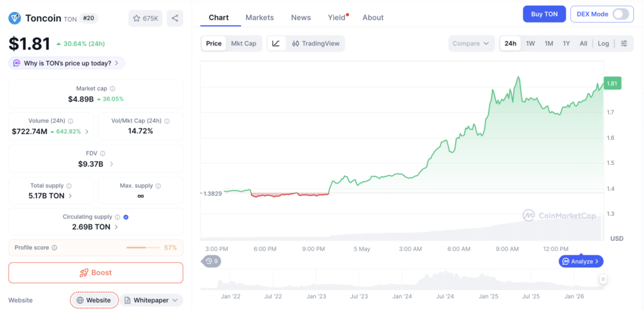Open the Compare dropdown

click(471, 43)
